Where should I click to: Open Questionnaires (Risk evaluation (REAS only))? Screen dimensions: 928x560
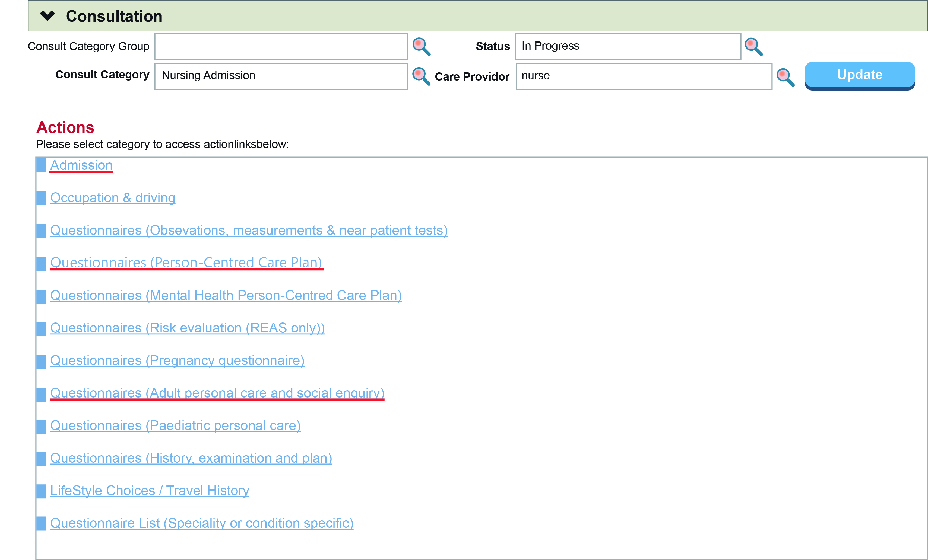click(x=187, y=327)
